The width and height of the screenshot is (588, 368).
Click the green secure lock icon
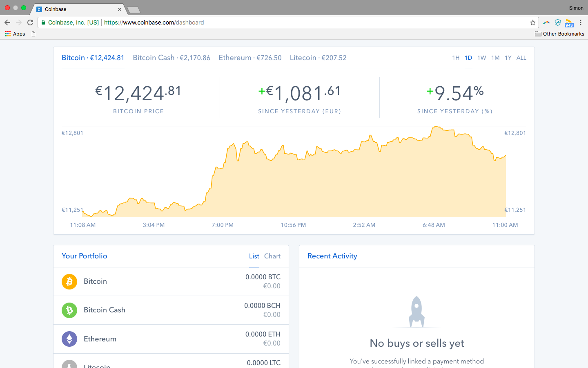43,22
